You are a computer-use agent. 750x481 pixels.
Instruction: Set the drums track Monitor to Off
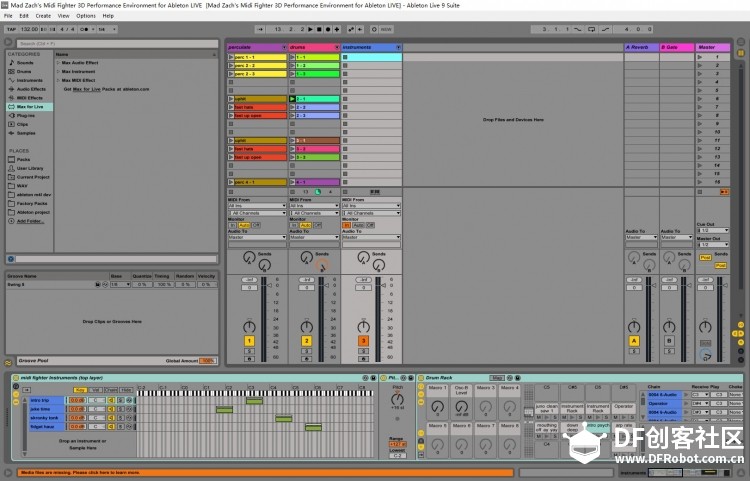[318, 225]
